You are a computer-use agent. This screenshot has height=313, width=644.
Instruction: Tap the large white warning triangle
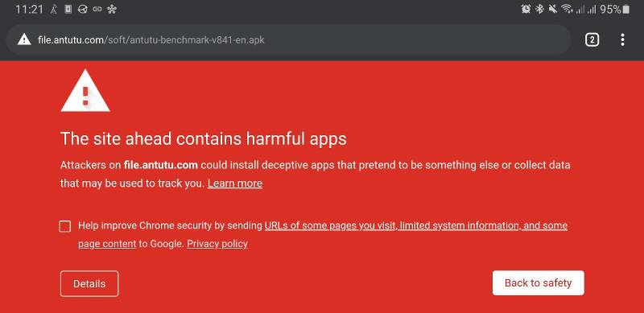coord(85,91)
